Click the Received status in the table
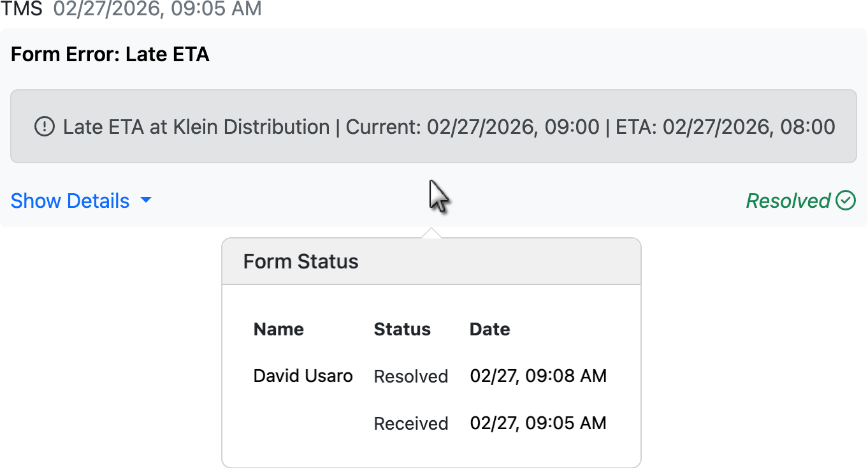This screenshot has width=868, height=468. pos(411,423)
